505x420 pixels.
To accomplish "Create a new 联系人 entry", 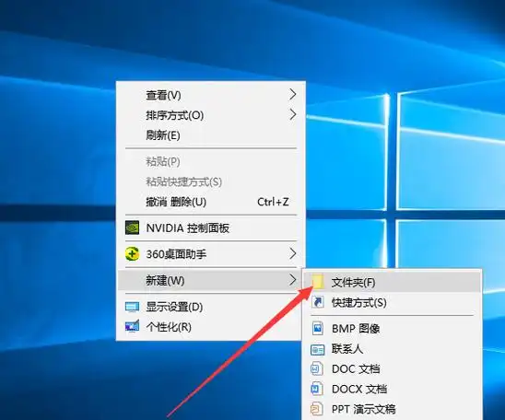I will [392, 349].
